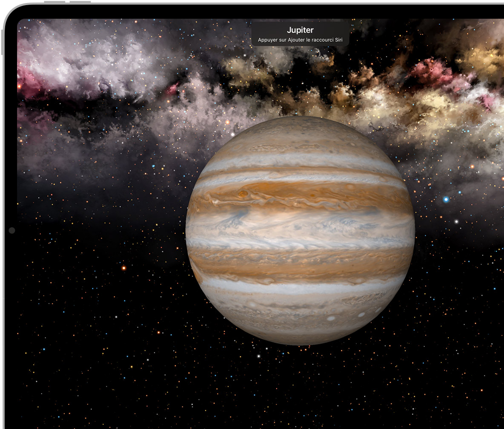Select the bright orange star left of Jupiter

click(x=124, y=268)
